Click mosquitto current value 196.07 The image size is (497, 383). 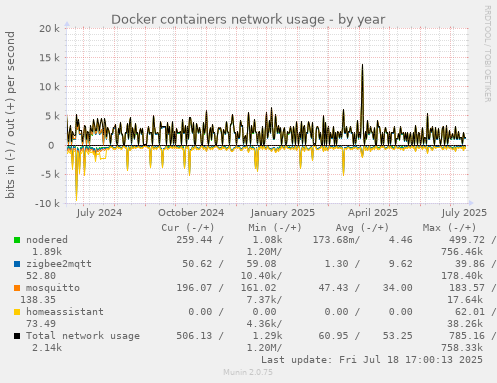point(194,288)
